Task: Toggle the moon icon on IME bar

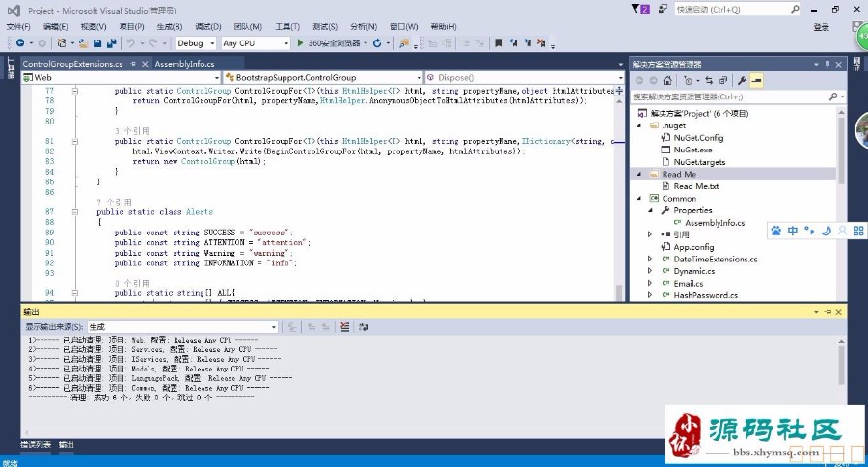Action: [x=826, y=231]
